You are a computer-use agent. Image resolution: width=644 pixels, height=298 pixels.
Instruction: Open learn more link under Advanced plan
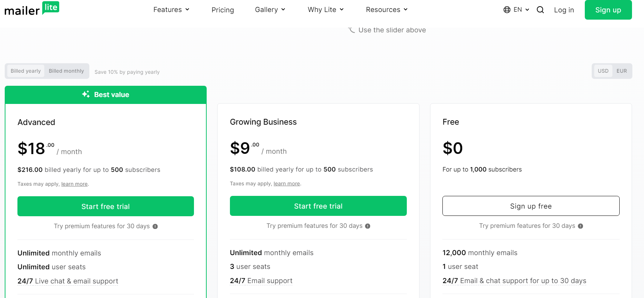pyautogui.click(x=74, y=184)
